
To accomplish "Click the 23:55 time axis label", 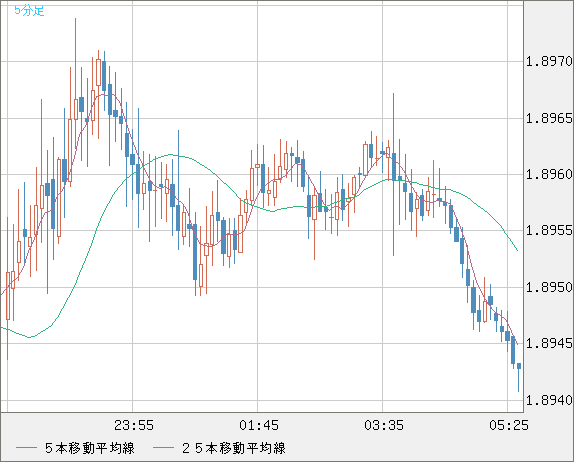I will (134, 425).
